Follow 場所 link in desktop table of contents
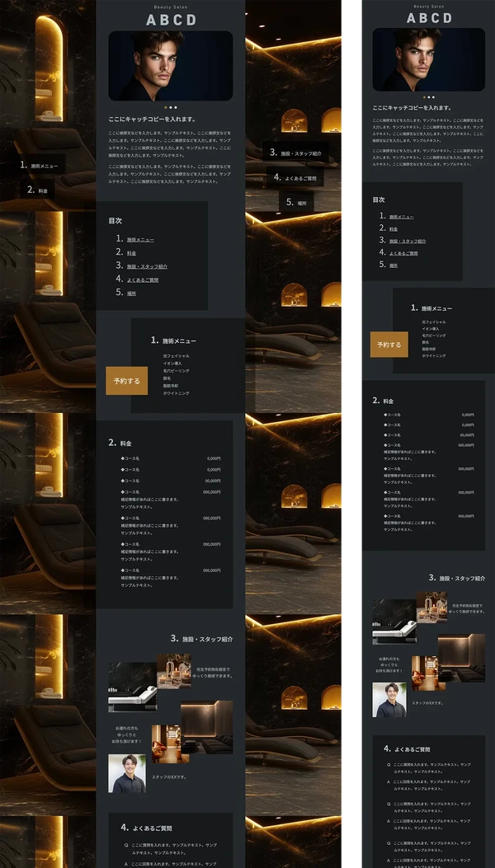The width and height of the screenshot is (495, 868). (131, 293)
